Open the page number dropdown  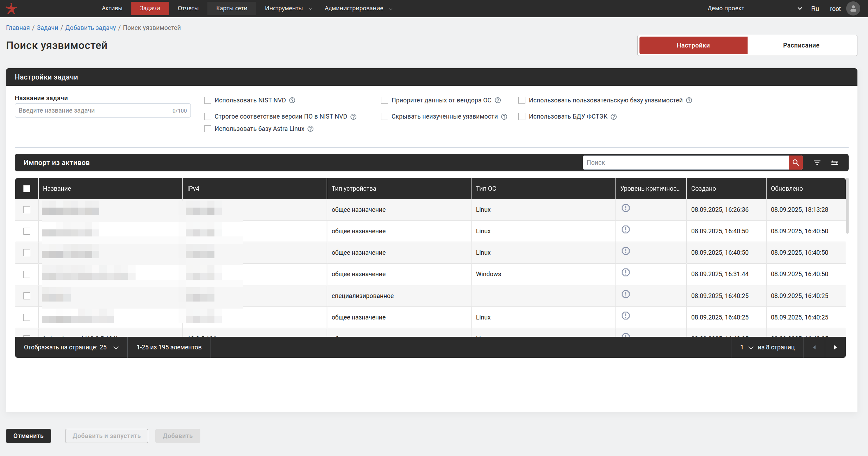tap(747, 347)
